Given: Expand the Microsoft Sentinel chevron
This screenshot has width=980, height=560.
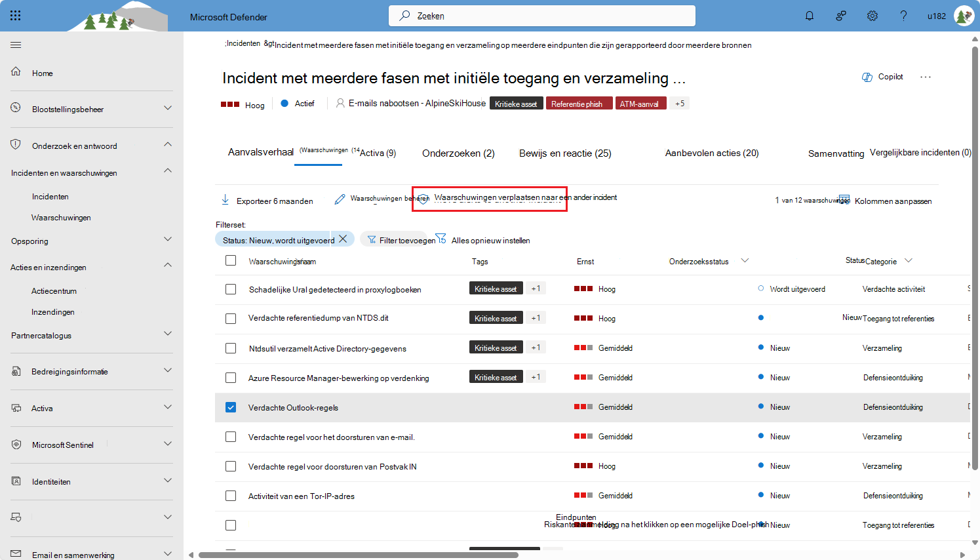Looking at the screenshot, I should click(x=168, y=444).
